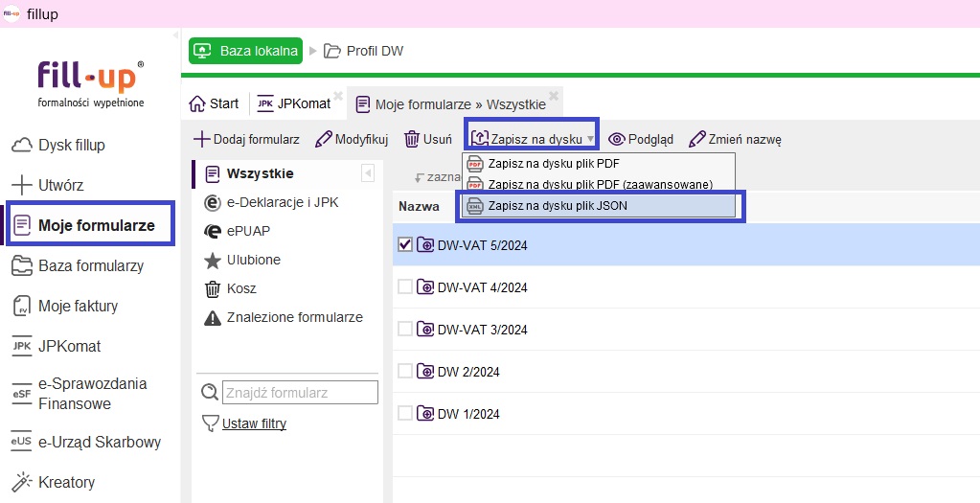Click the Ustaw filtry link
The width and height of the screenshot is (980, 503).
(255, 423)
